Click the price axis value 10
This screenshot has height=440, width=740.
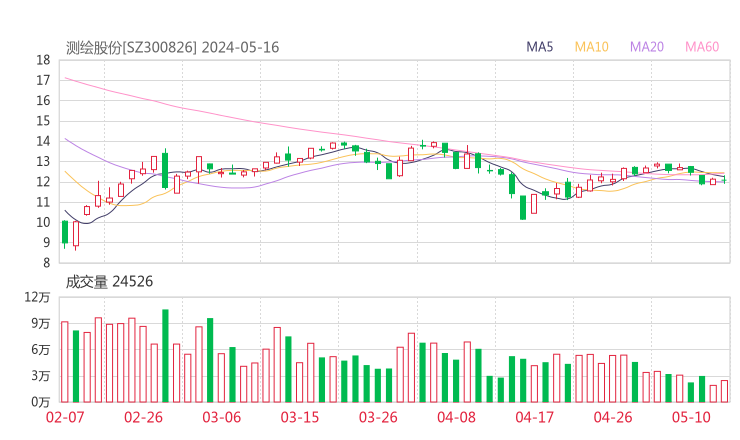[x=43, y=222]
